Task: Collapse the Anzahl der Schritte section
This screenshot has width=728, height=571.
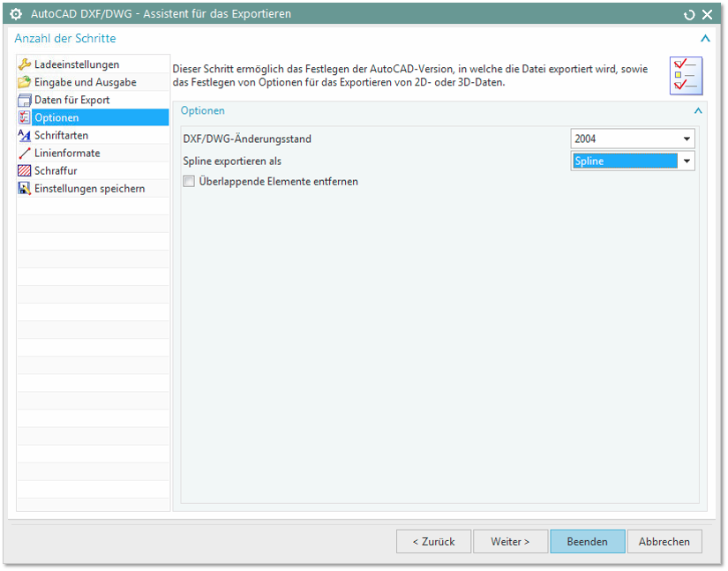Action: 705,39
